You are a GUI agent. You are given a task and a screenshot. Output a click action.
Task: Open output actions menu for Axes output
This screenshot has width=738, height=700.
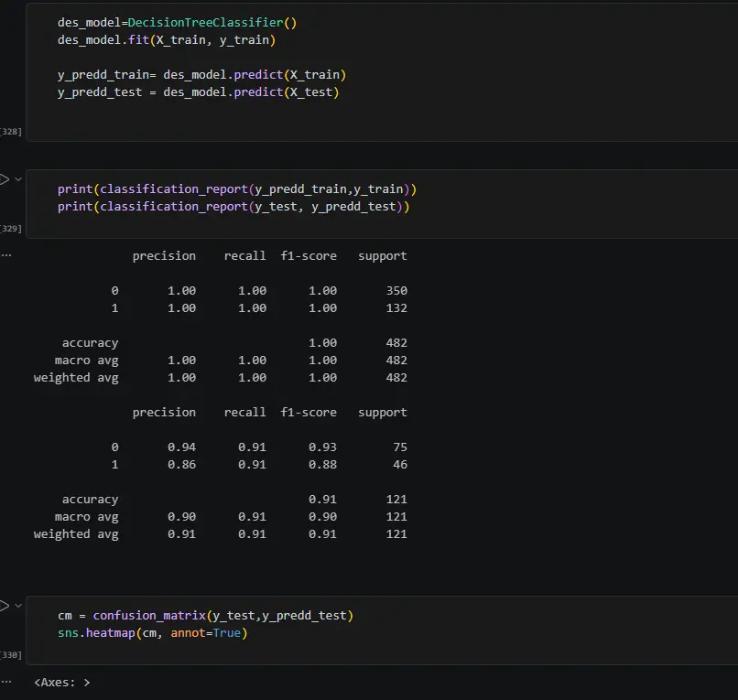click(x=6, y=682)
